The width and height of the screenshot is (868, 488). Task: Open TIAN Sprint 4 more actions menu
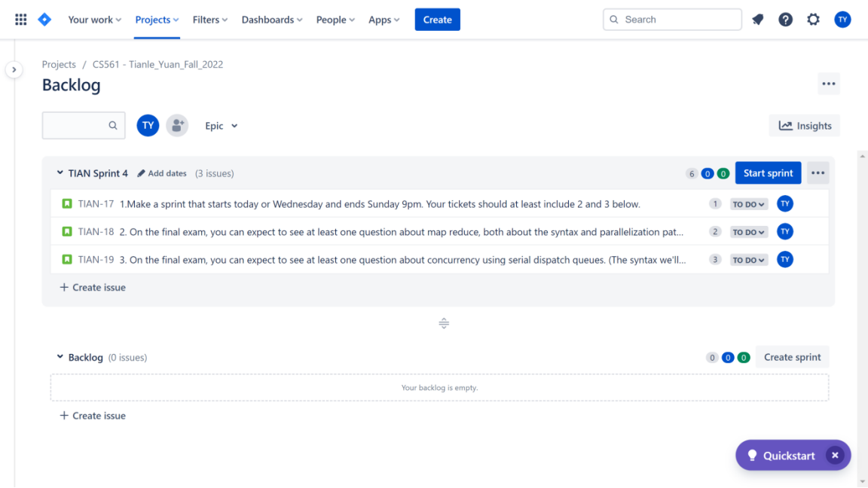point(818,173)
